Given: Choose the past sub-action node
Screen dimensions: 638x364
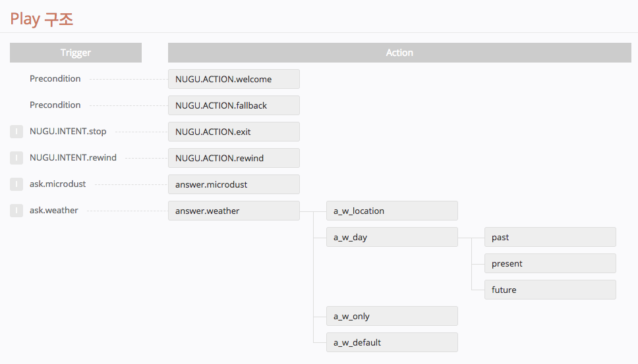Looking at the screenshot, I should pos(550,237).
